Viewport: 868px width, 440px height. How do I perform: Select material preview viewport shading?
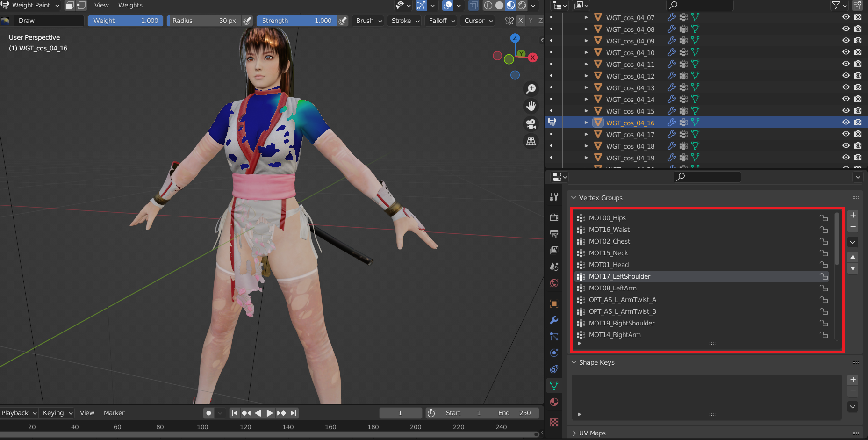tap(510, 6)
